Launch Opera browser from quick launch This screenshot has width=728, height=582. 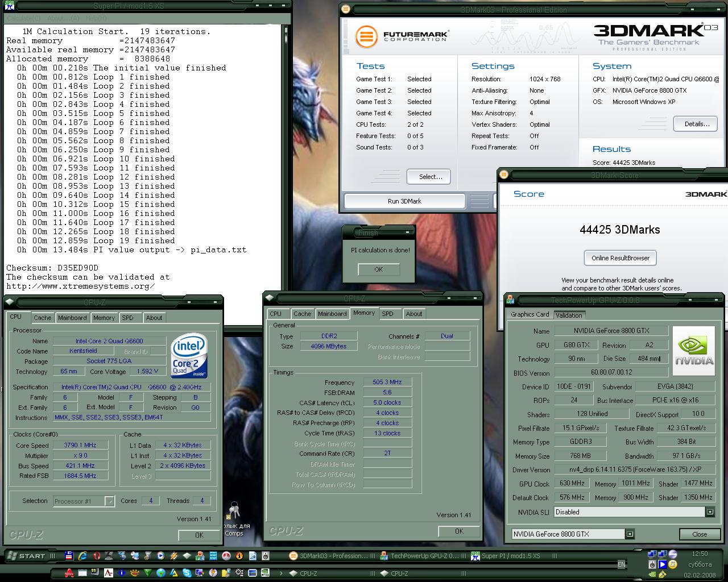tap(97, 556)
